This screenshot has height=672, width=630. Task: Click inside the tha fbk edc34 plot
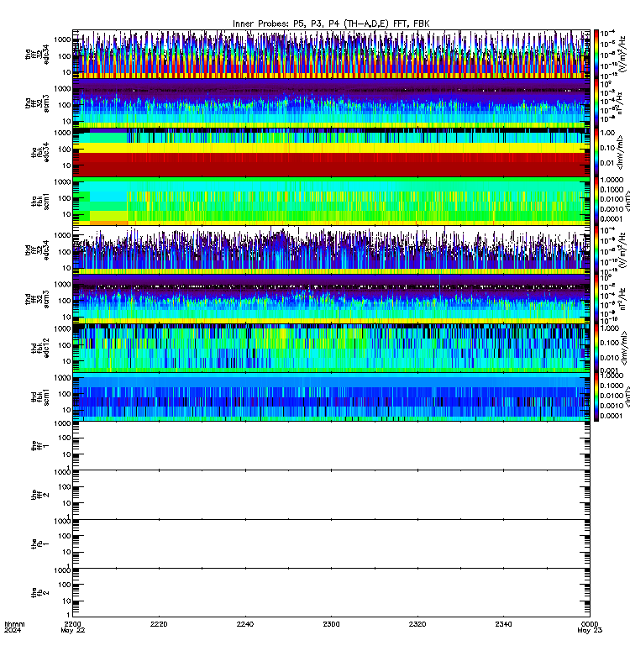point(331,152)
